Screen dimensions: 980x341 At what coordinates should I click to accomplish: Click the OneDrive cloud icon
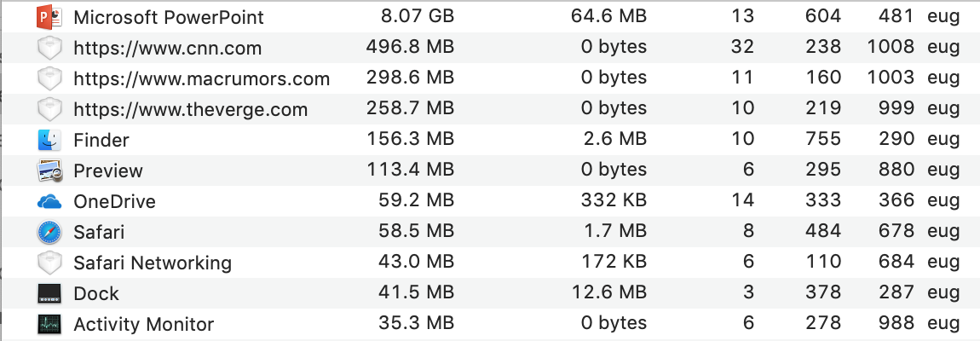[x=49, y=201]
